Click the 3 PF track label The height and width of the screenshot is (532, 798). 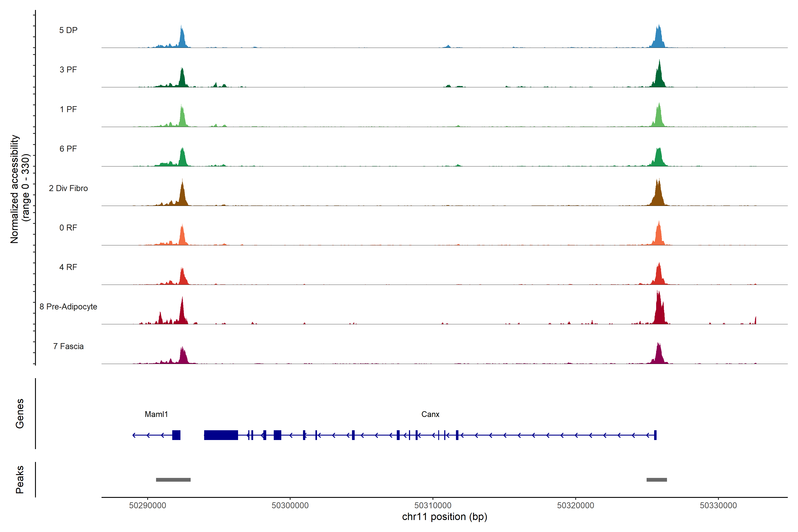(68, 70)
